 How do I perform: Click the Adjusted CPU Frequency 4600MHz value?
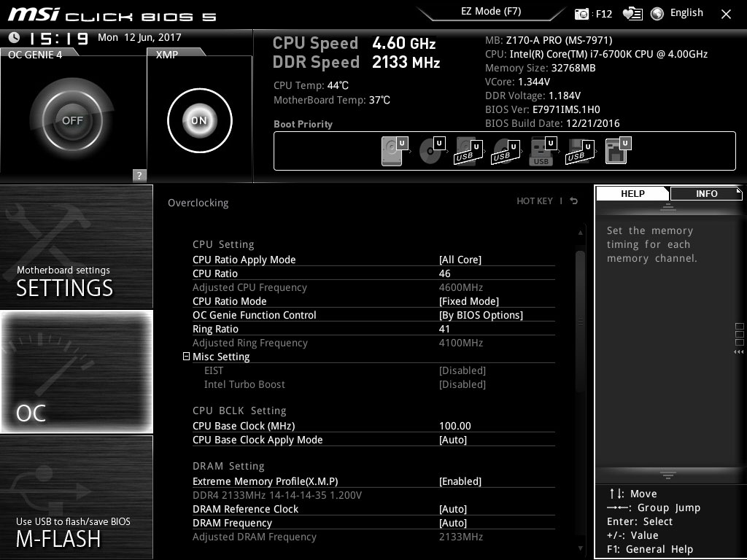tap(461, 287)
